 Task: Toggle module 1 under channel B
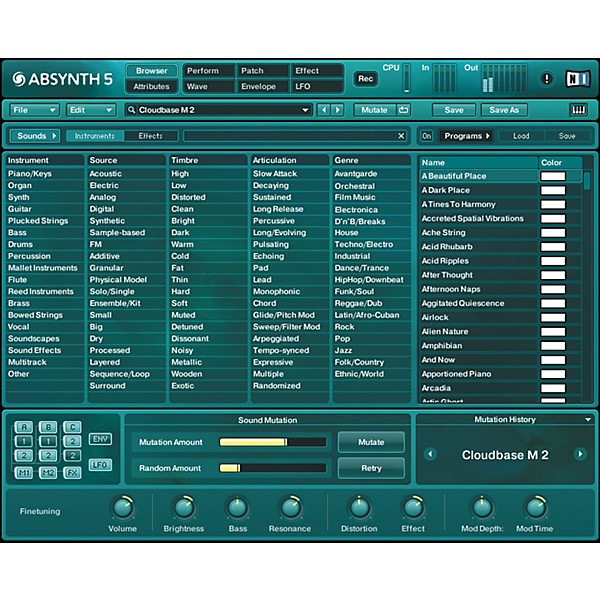click(48, 441)
